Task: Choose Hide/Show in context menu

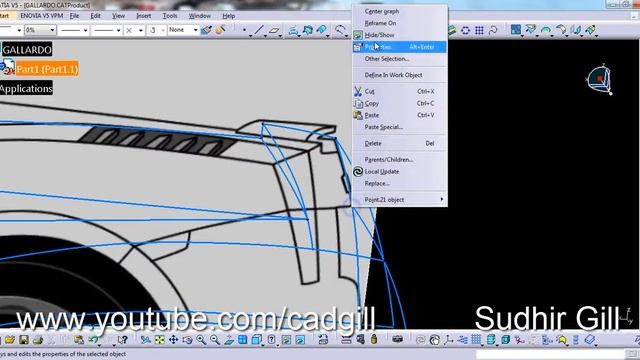Action: coord(400,35)
